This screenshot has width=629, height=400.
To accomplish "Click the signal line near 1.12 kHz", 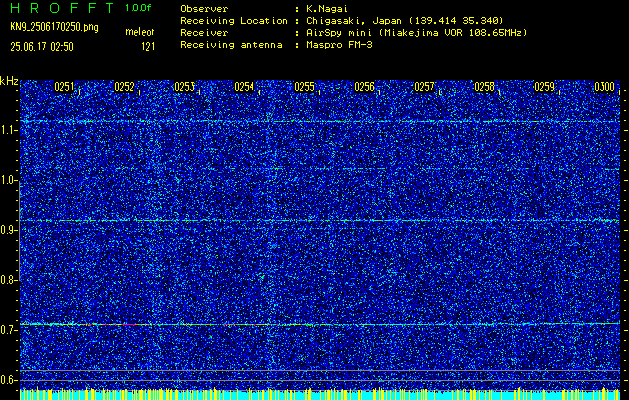I will tap(320, 121).
